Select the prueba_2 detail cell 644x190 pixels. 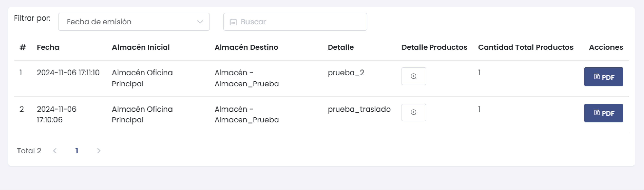tap(346, 73)
